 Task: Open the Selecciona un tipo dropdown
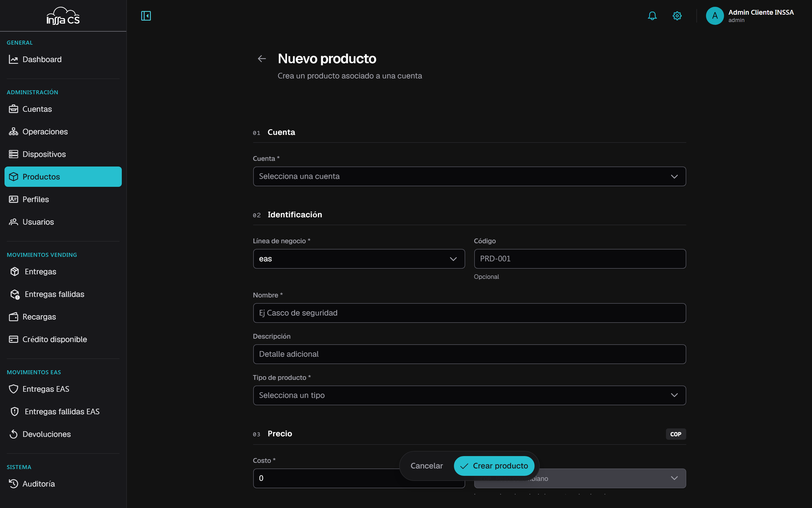coord(469,395)
